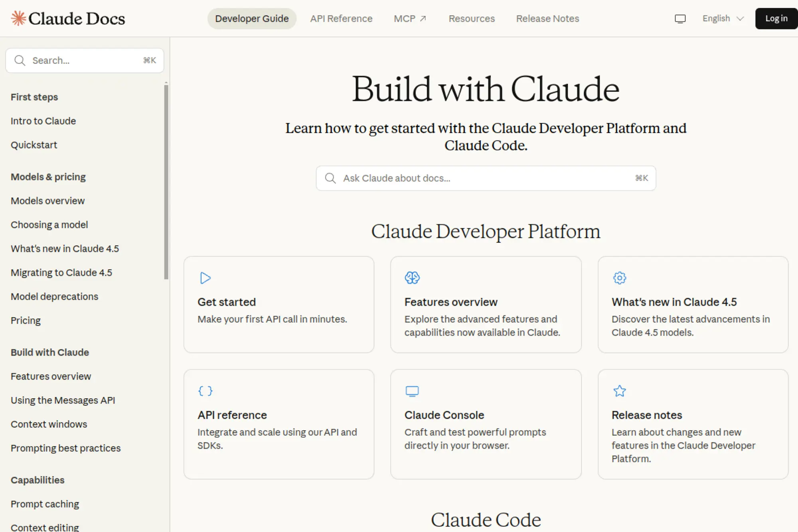
Task: Click the curly braces icon on API reference card
Action: coord(205,391)
